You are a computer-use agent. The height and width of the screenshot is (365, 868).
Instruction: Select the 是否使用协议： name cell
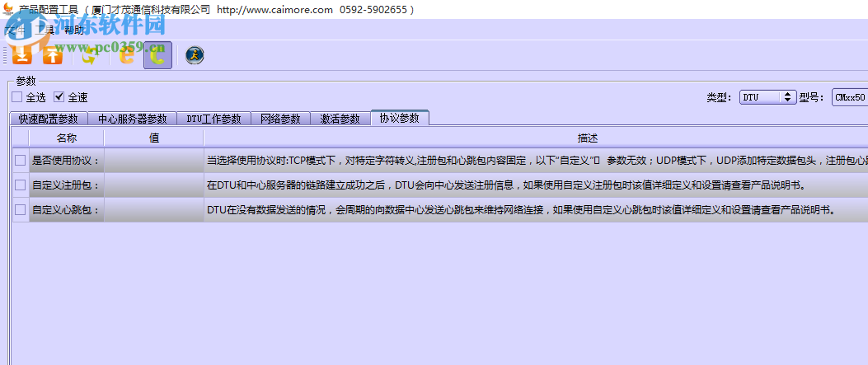[67, 161]
